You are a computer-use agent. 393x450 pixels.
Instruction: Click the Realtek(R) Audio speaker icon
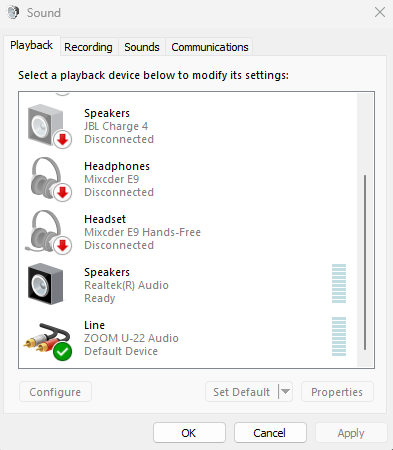tap(45, 284)
